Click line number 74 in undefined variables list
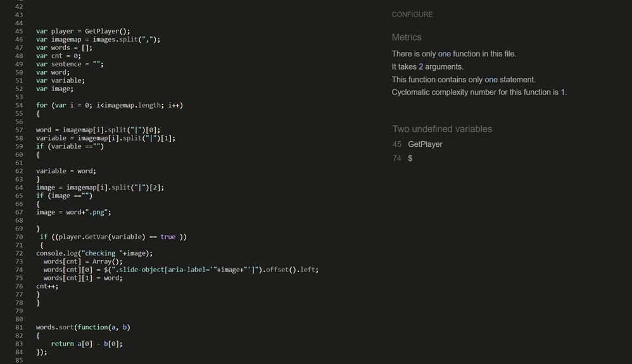This screenshot has width=632, height=364. (397, 158)
